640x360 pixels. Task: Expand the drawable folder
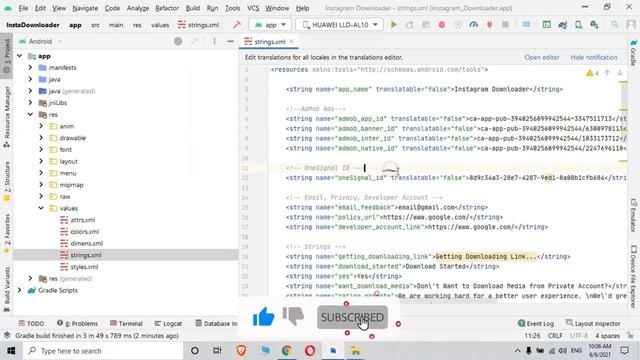click(41, 138)
